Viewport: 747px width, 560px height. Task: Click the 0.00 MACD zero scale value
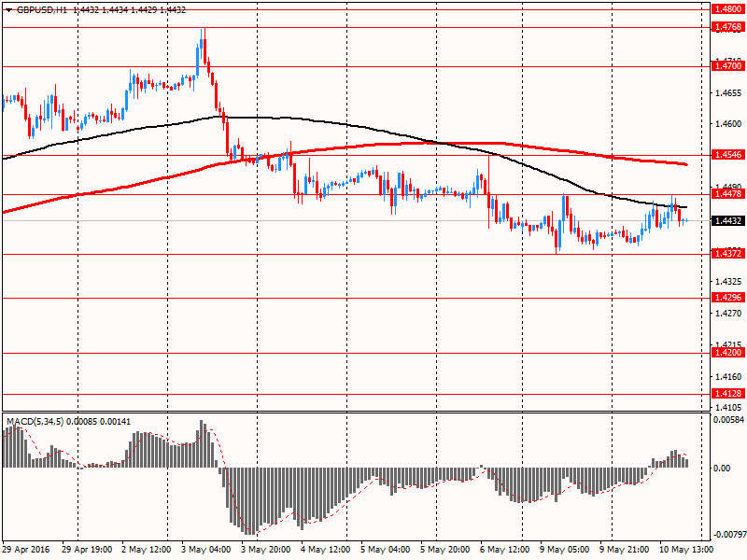pos(722,469)
